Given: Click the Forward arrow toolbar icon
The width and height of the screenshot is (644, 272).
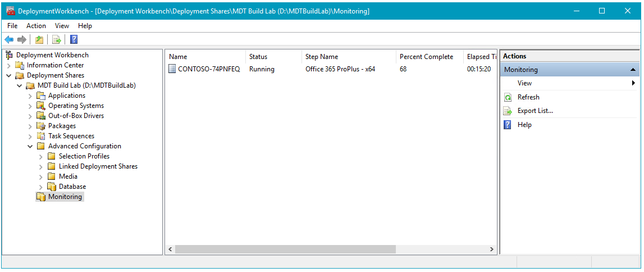Looking at the screenshot, I should point(22,39).
